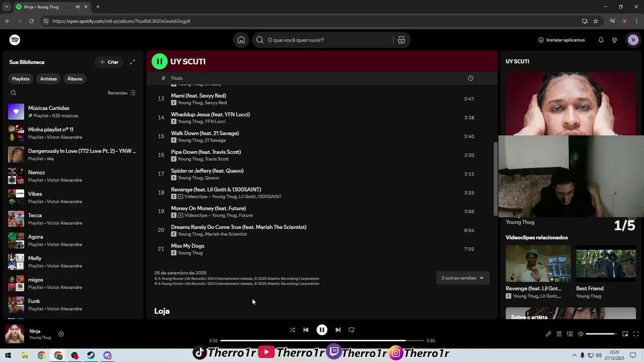Click the album scrollbar

click(495, 178)
